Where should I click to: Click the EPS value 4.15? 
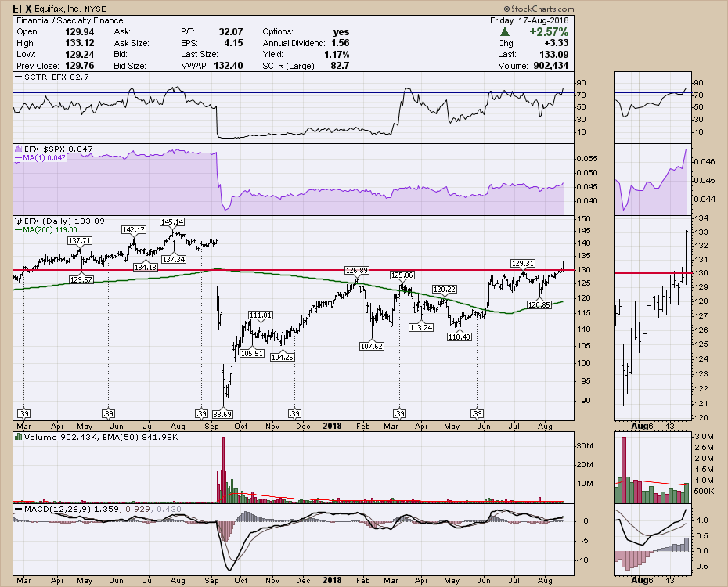pyautogui.click(x=233, y=43)
